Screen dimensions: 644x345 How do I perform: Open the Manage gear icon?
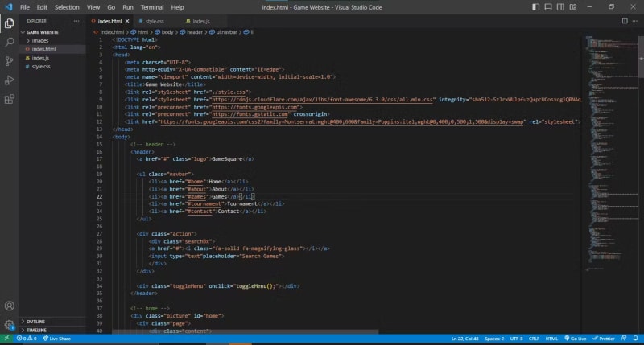coord(9,325)
